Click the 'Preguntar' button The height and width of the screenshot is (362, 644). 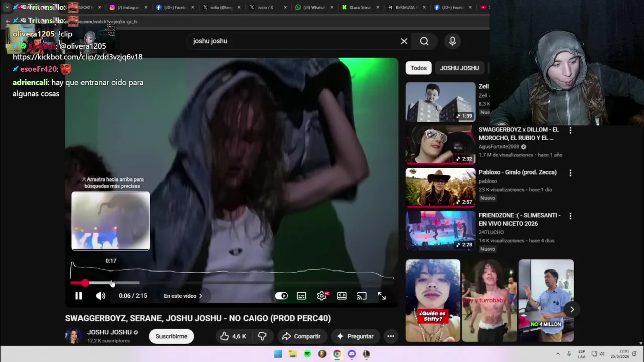355,336
